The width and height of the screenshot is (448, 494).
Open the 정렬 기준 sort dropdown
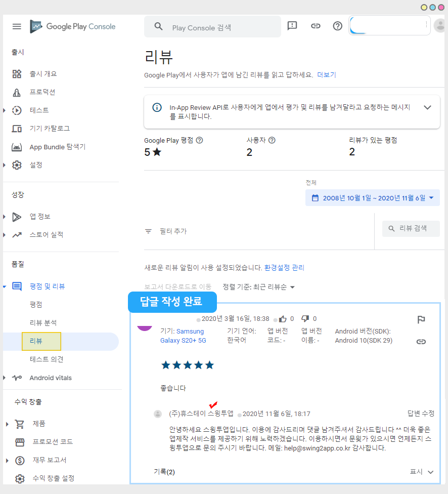point(259,287)
